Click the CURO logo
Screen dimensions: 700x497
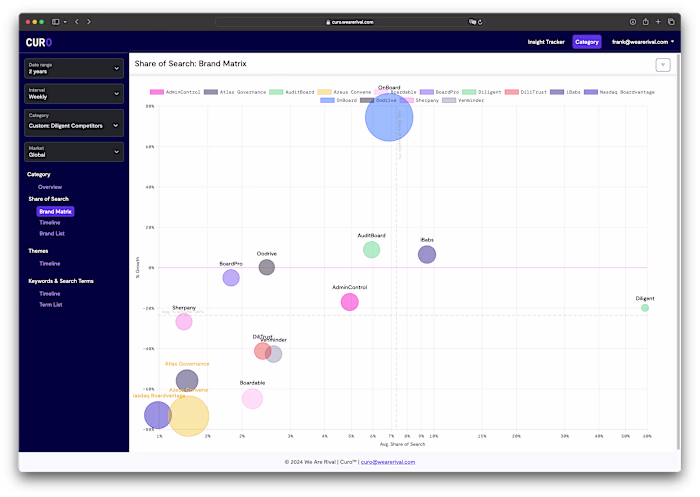click(39, 42)
